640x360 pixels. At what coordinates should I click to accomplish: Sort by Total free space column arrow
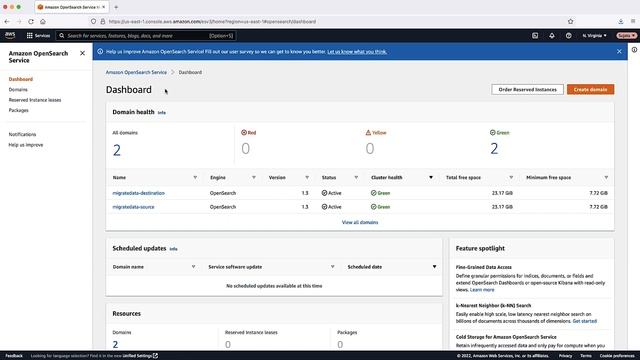511,178
